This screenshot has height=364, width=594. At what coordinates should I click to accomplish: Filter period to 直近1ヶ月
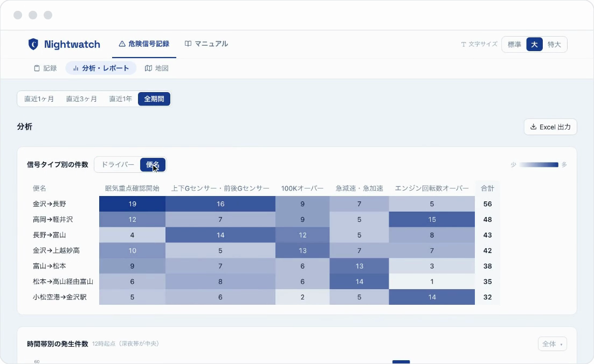click(x=39, y=99)
